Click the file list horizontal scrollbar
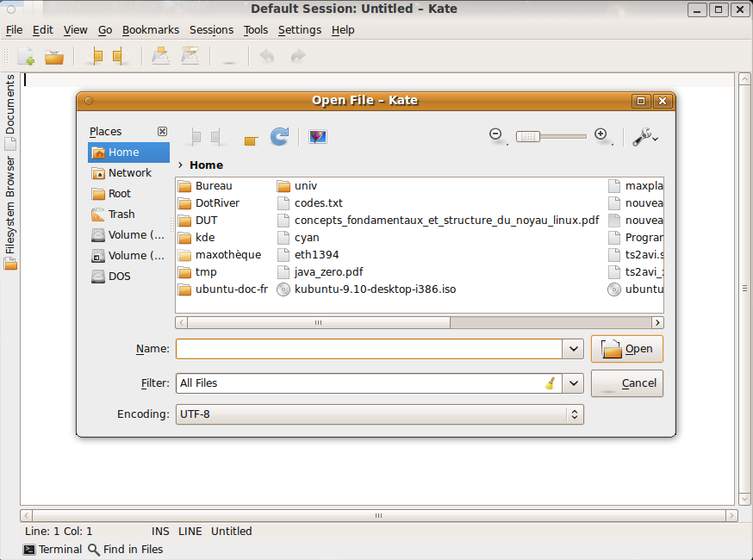 coord(420,323)
